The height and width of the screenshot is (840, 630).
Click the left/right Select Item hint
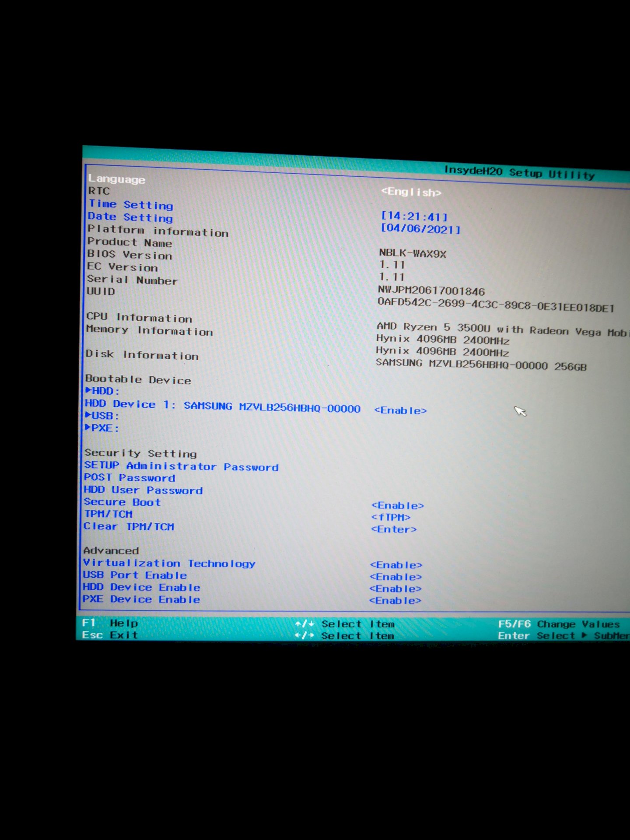coord(345,636)
